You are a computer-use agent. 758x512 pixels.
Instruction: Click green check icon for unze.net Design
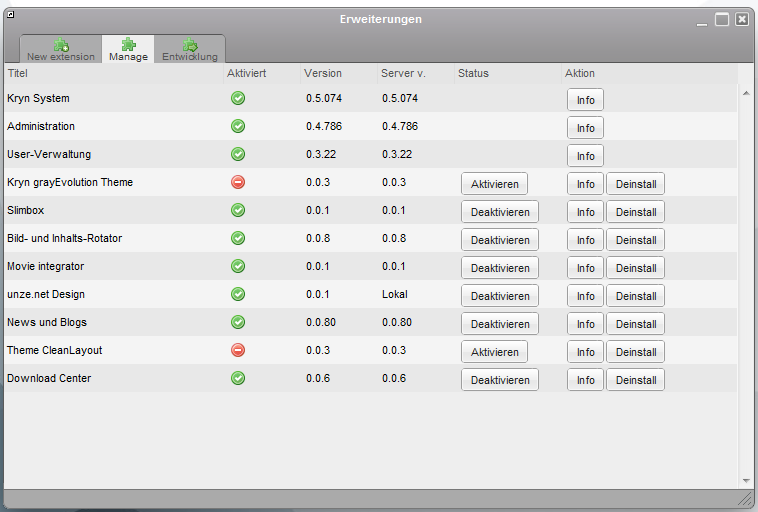click(238, 294)
